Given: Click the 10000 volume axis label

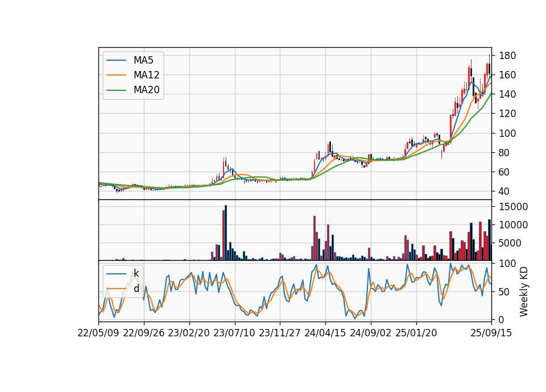Looking at the screenshot, I should click(514, 225).
